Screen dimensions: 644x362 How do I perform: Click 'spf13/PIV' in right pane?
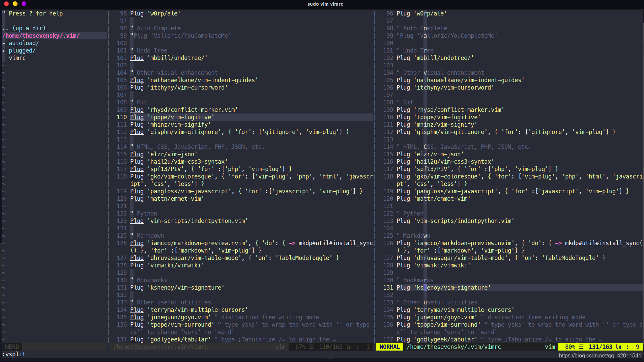(432, 169)
